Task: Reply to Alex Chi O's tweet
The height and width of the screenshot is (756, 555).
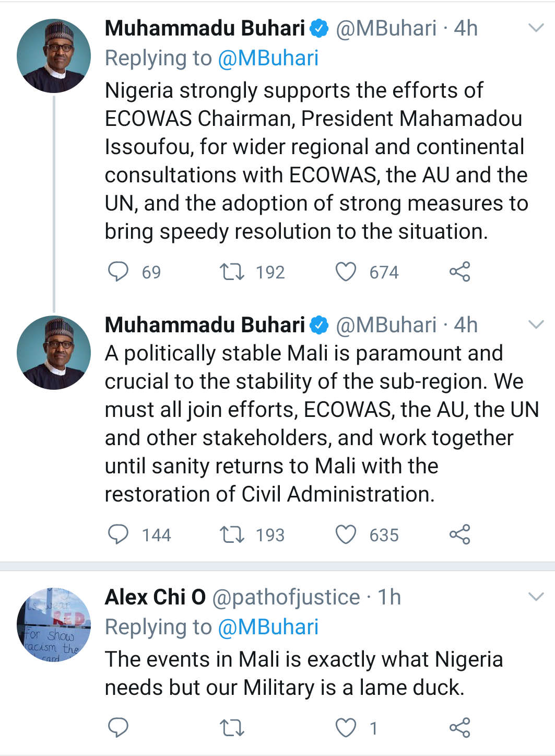Action: [x=118, y=727]
